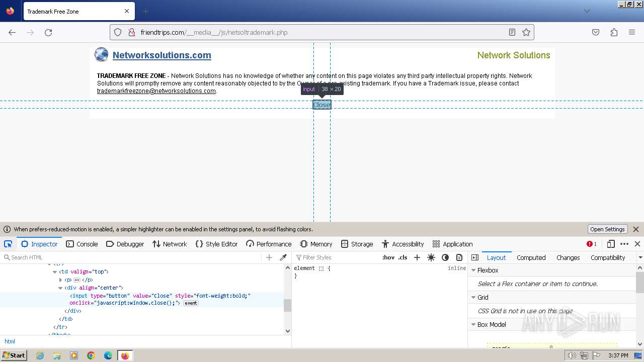Open the Accessibility panel
Viewport: 644px width, 362px height.
[x=403, y=244]
